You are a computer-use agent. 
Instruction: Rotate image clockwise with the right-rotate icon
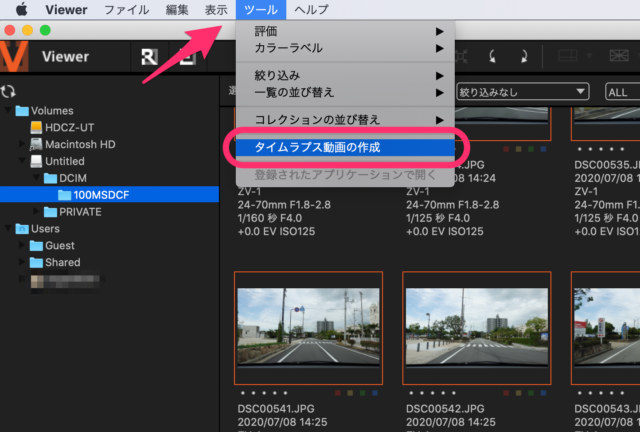[x=524, y=56]
